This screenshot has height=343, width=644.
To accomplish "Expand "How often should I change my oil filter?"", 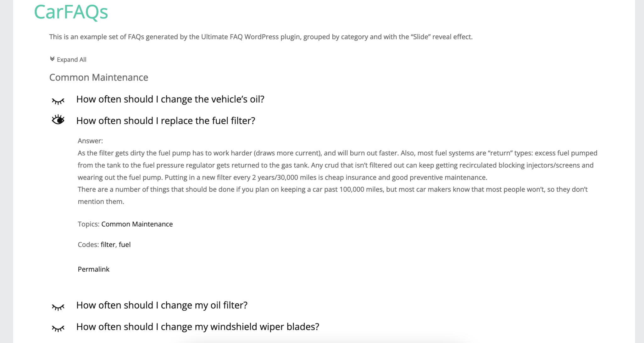I will (162, 305).
